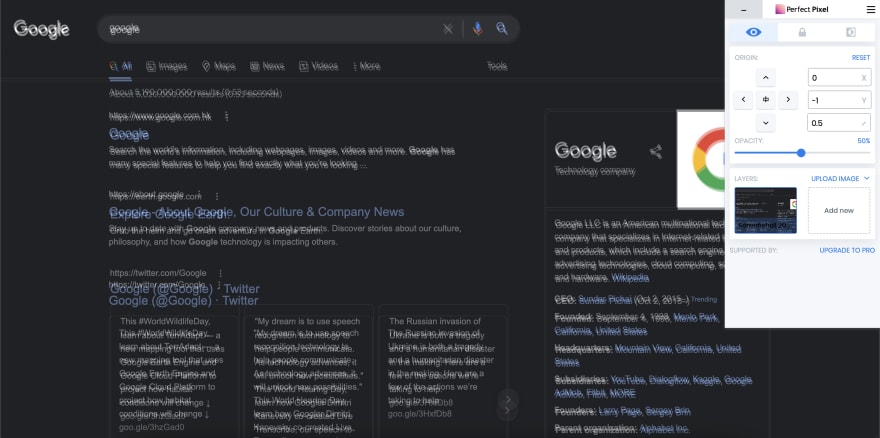Image resolution: width=880 pixels, height=438 pixels.
Task: Click the magnifier search icon
Action: point(502,29)
